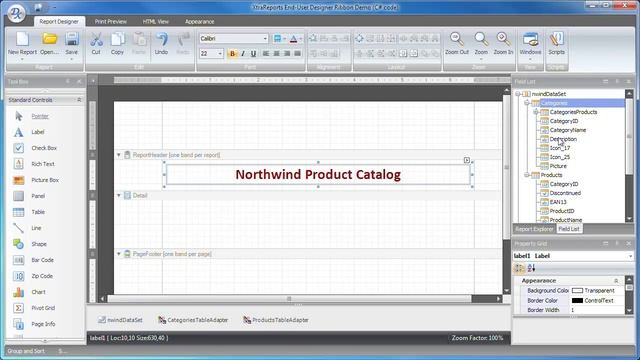Toggle underline formatting

[253, 53]
